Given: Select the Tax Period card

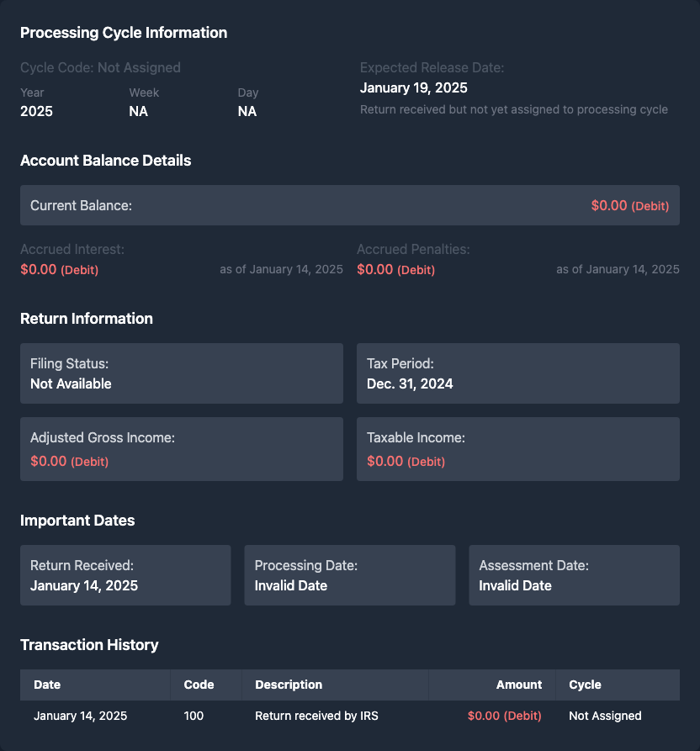Looking at the screenshot, I should pyautogui.click(x=517, y=373).
